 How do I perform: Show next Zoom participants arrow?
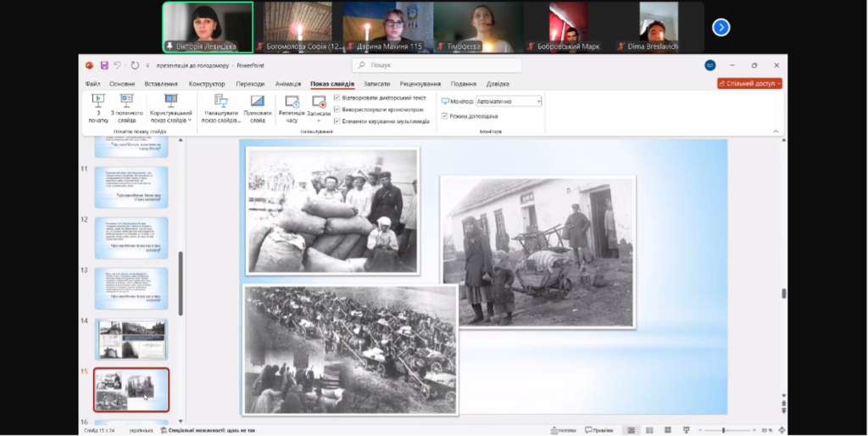click(x=721, y=27)
